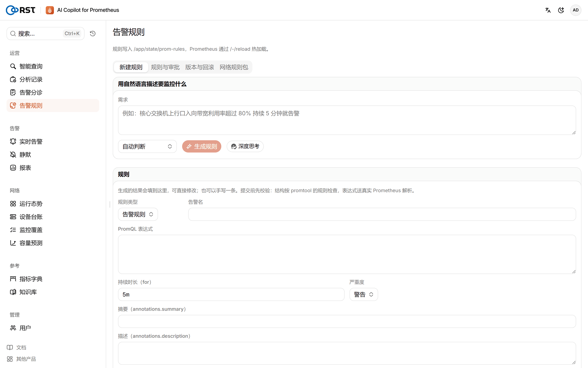This screenshot has height=368, width=588.
Task: Click the RST logo
Action: tap(20, 10)
